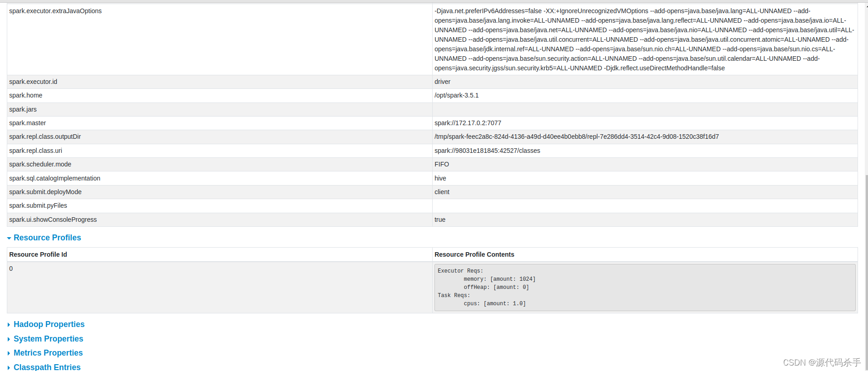Click the Executor Reqs line in profile contents
Screen dimensions: 868x371
coord(460,271)
